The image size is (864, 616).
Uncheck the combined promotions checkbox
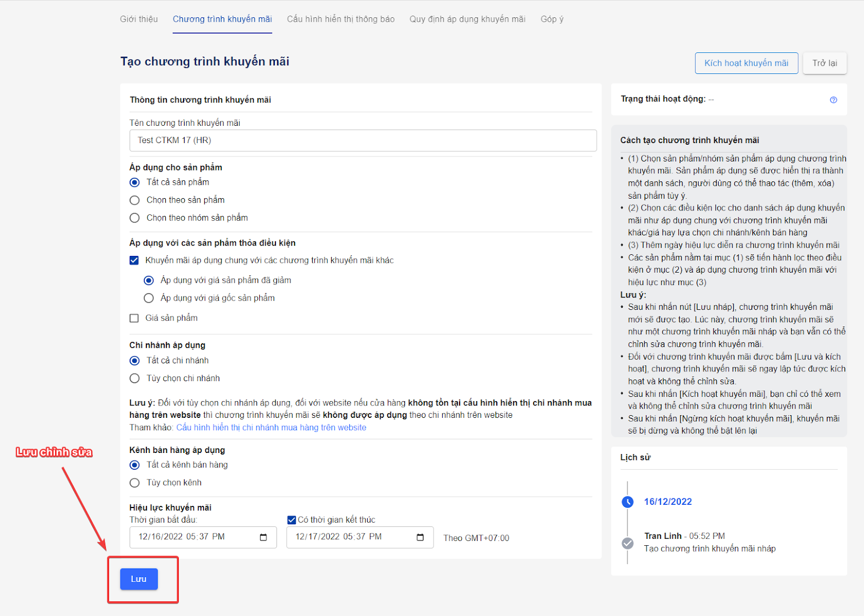[x=134, y=261]
